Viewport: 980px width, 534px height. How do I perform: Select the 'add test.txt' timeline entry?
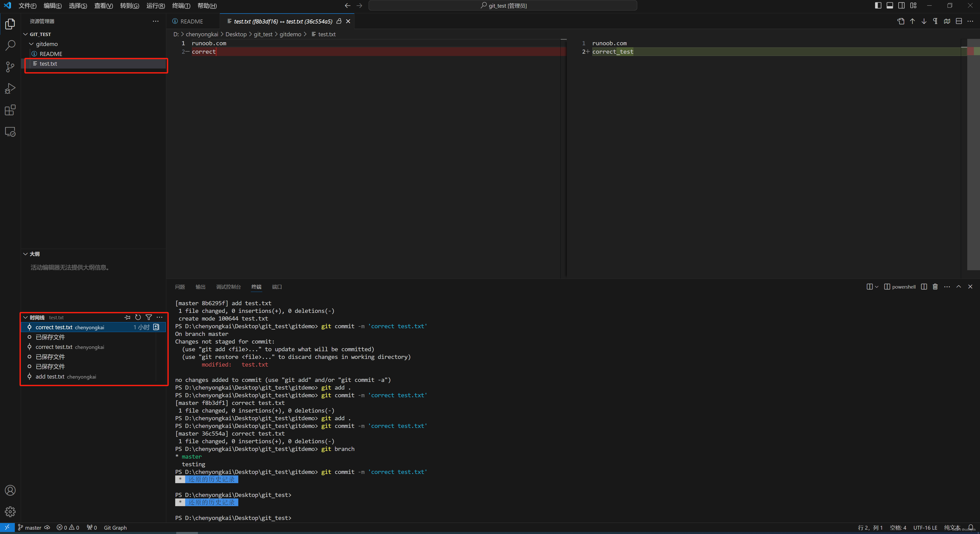(93, 377)
